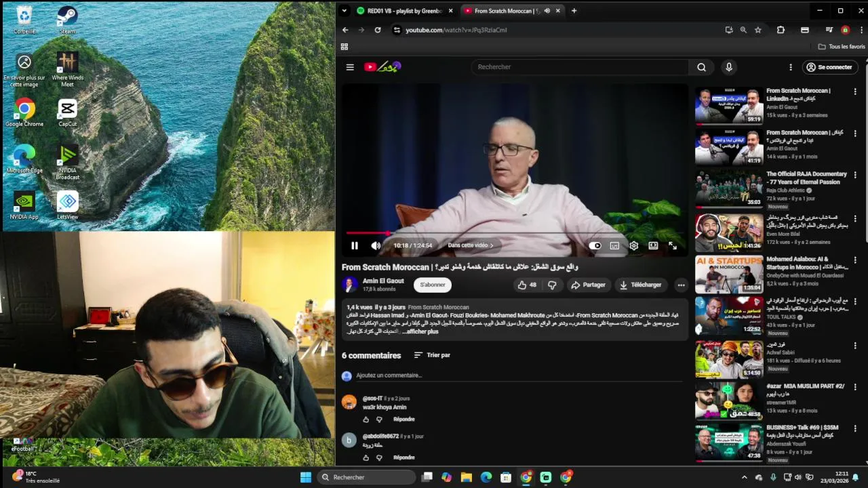The width and height of the screenshot is (868, 488).
Task: Like the comment by @abdolife8672
Action: [366, 457]
